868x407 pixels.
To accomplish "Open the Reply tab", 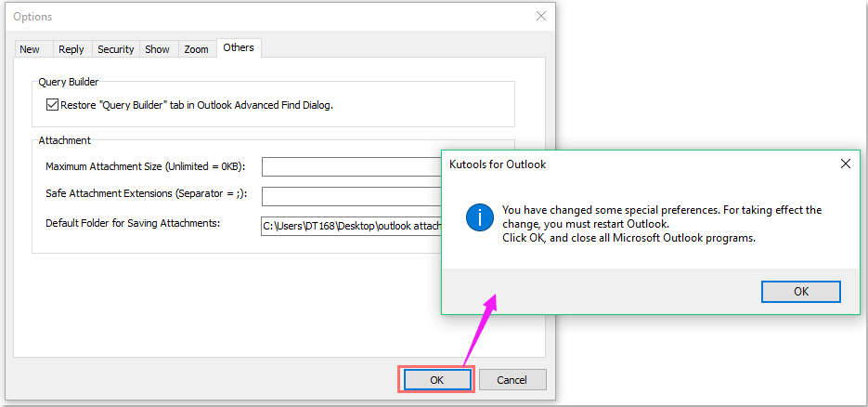I will pyautogui.click(x=71, y=49).
